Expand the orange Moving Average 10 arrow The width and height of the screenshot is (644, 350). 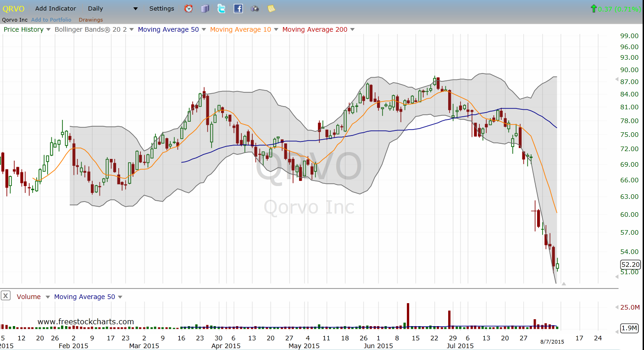[x=276, y=29]
